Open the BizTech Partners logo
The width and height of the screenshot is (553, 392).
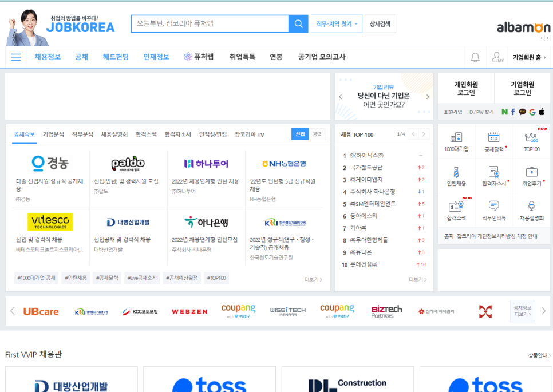(x=386, y=312)
